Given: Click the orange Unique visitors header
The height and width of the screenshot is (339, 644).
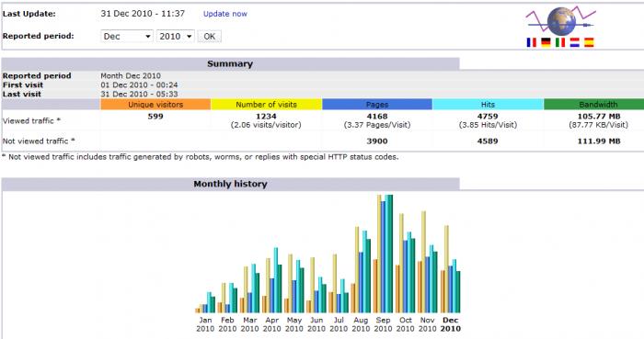Looking at the screenshot, I should pyautogui.click(x=155, y=104).
